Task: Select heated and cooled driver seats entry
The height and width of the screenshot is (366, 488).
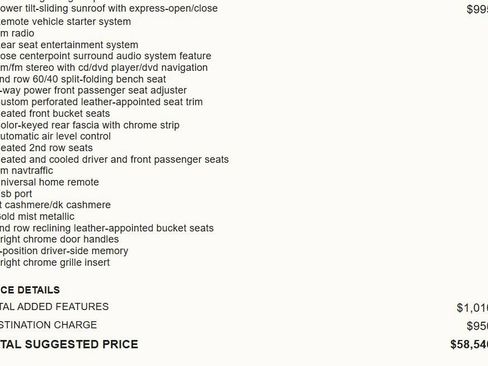Action: pyautogui.click(x=114, y=160)
